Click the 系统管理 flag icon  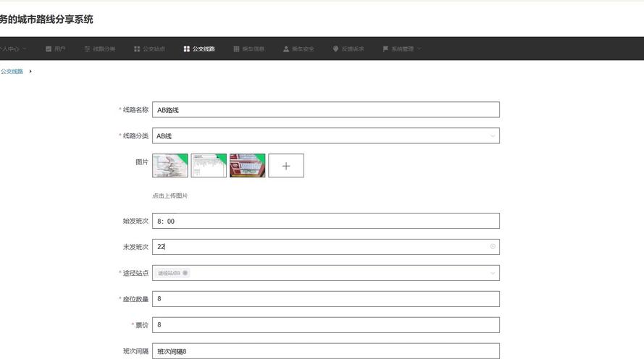(385, 49)
